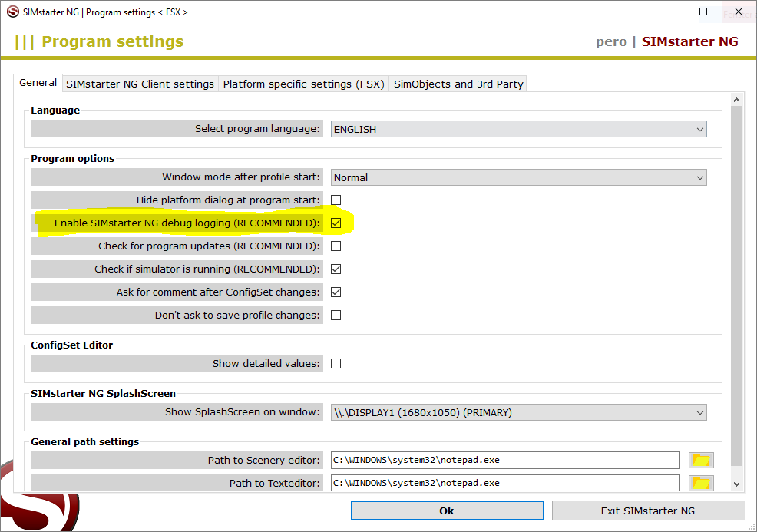Viewport: 757px width, 532px height.
Task: Click the ConfigSet Editor group label
Action: [x=72, y=345]
